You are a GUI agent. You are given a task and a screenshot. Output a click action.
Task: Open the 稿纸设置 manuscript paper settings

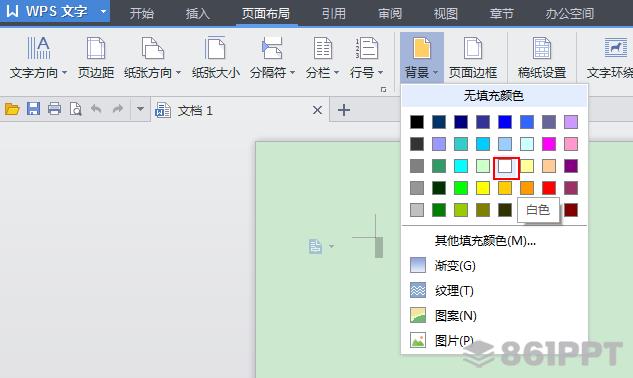[x=542, y=57]
